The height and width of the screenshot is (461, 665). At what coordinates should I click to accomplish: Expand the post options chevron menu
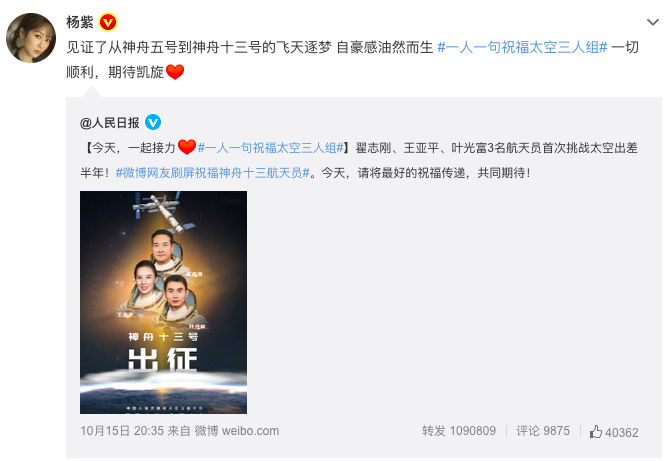[x=652, y=22]
